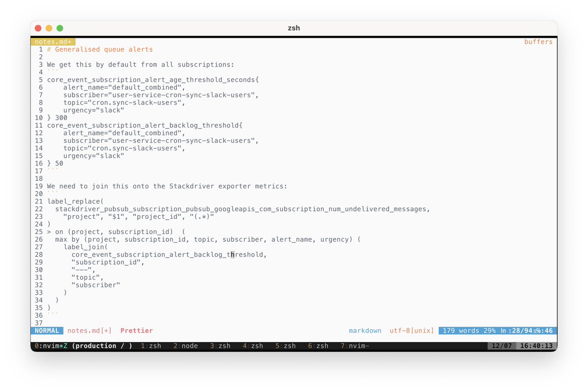The height and width of the screenshot is (392, 588).
Task: Click the utf-8[unix] encoding indicator
Action: pyautogui.click(x=412, y=331)
